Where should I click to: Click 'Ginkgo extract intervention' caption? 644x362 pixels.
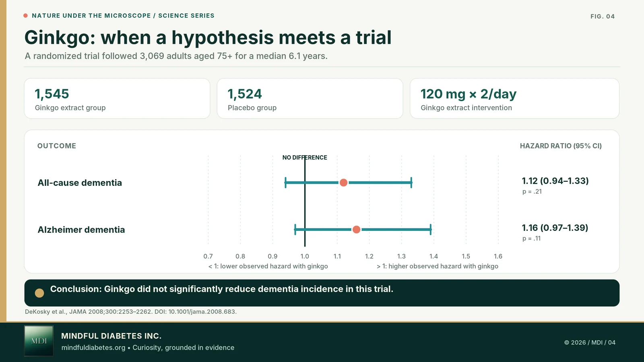(x=466, y=108)
